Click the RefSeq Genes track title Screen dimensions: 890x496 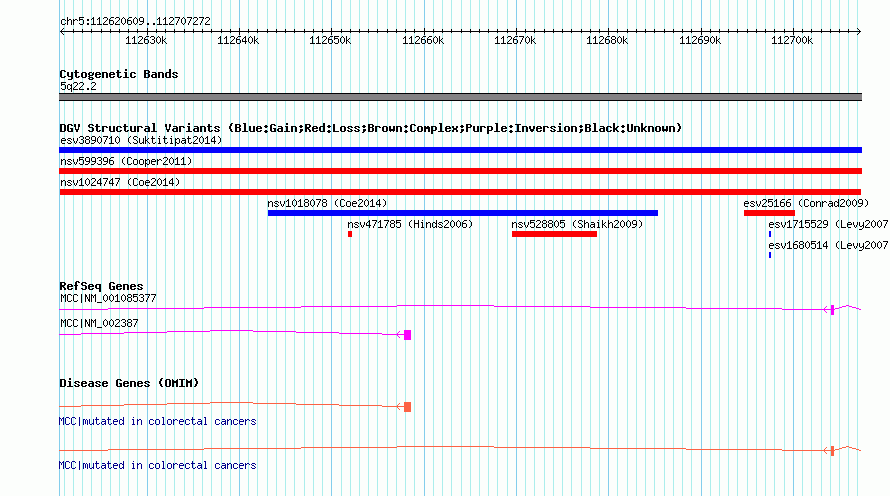(101, 286)
